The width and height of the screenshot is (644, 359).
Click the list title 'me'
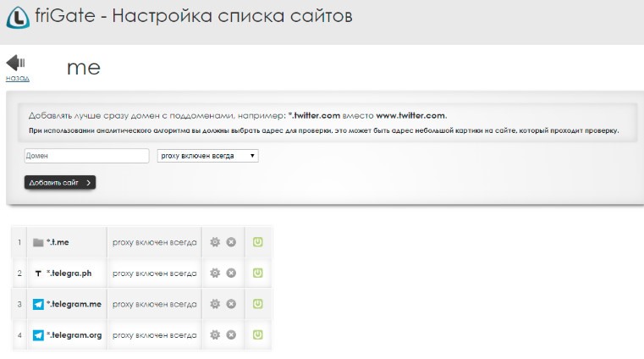click(84, 68)
